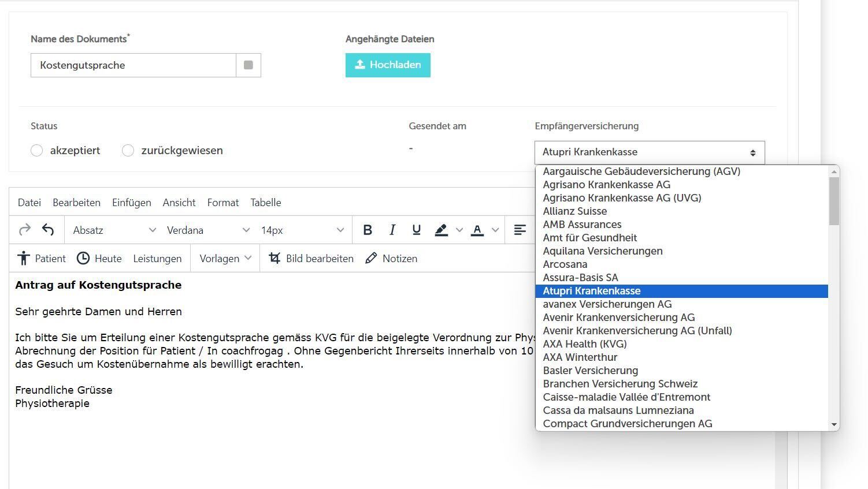This screenshot has height=489, width=868.
Task: Expand the text color chevron
Action: [495, 230]
